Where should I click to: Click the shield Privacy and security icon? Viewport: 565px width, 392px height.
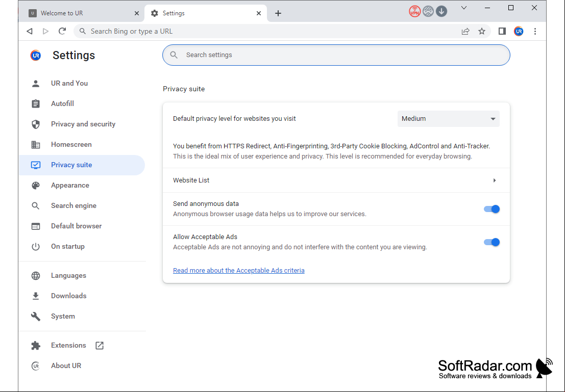click(36, 124)
